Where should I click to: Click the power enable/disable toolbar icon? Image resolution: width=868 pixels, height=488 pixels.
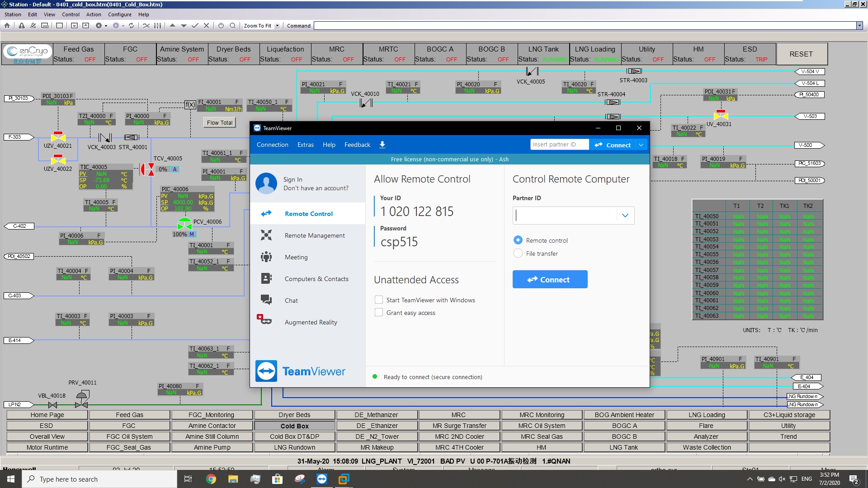click(221, 26)
